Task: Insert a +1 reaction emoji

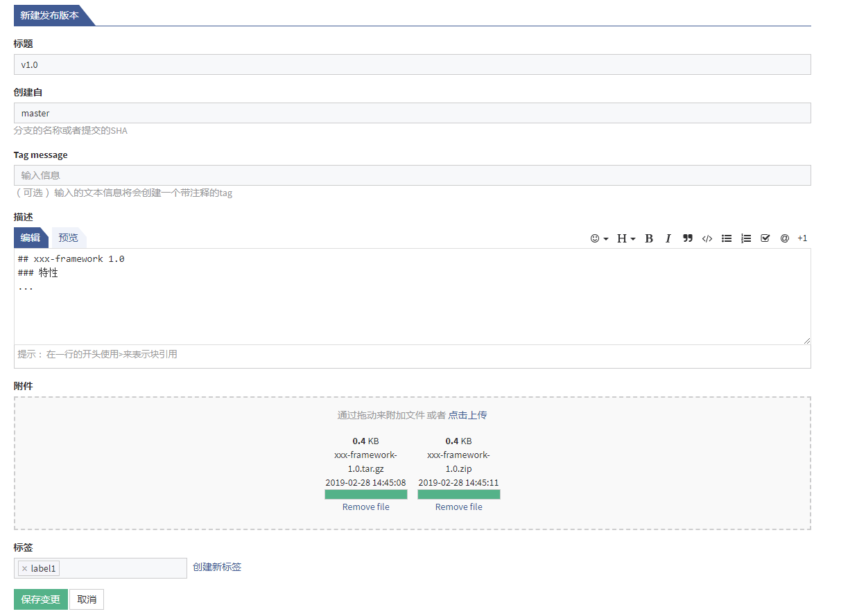Action: point(802,238)
